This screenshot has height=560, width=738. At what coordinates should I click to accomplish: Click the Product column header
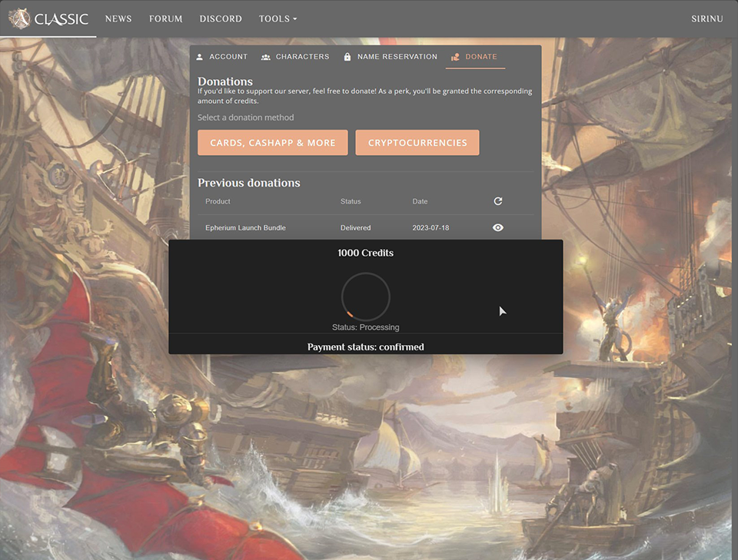(x=218, y=201)
